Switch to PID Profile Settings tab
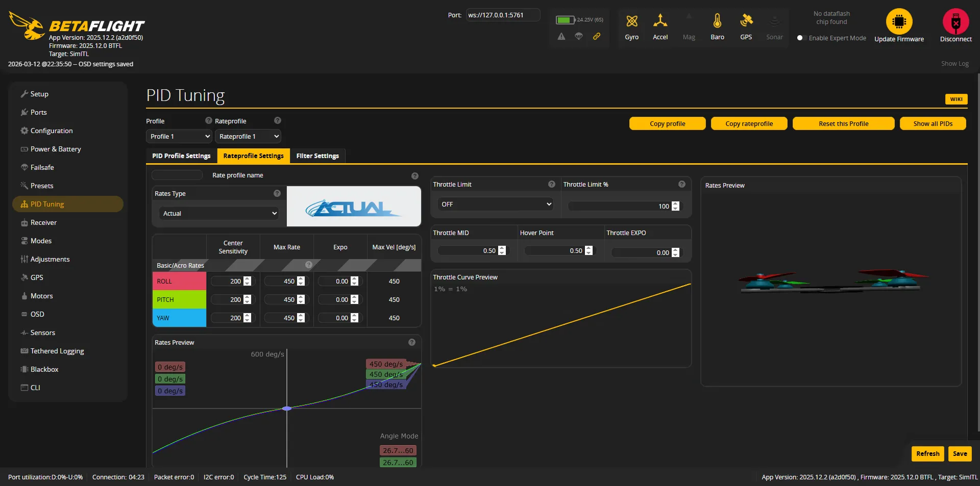 181,156
